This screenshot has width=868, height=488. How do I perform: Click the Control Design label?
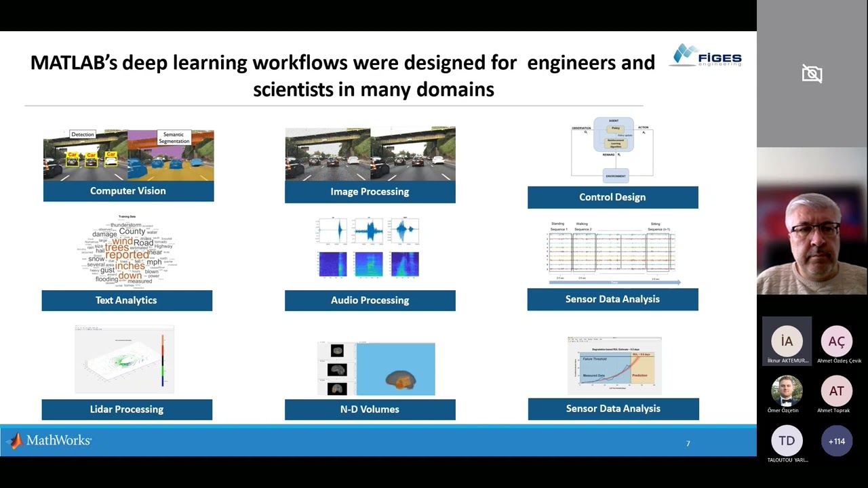point(612,197)
